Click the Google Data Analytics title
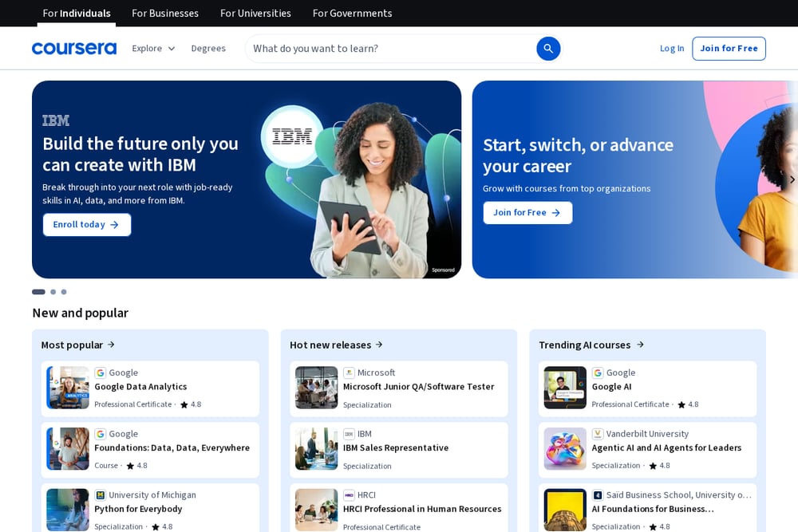Screen dimensions: 798x532 click(140, 387)
